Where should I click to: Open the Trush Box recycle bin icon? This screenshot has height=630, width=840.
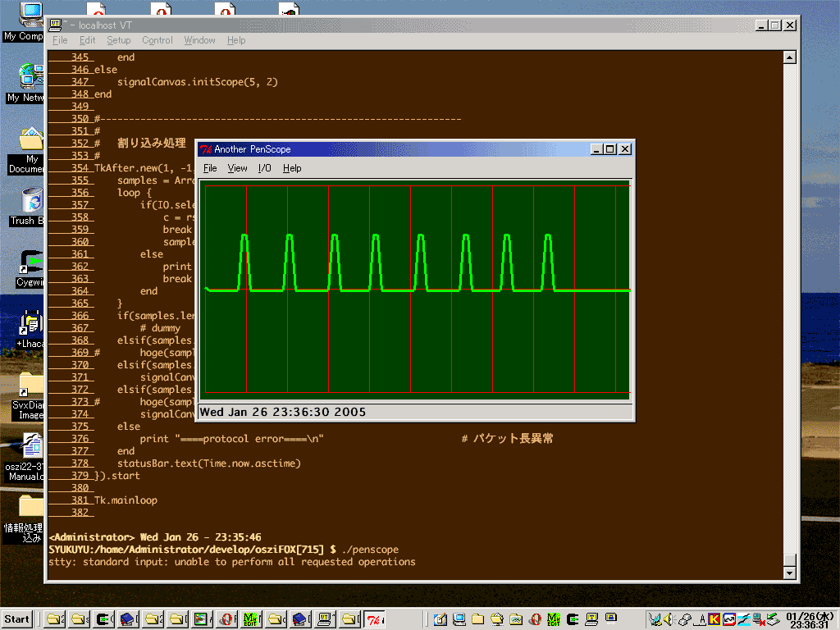pyautogui.click(x=31, y=199)
